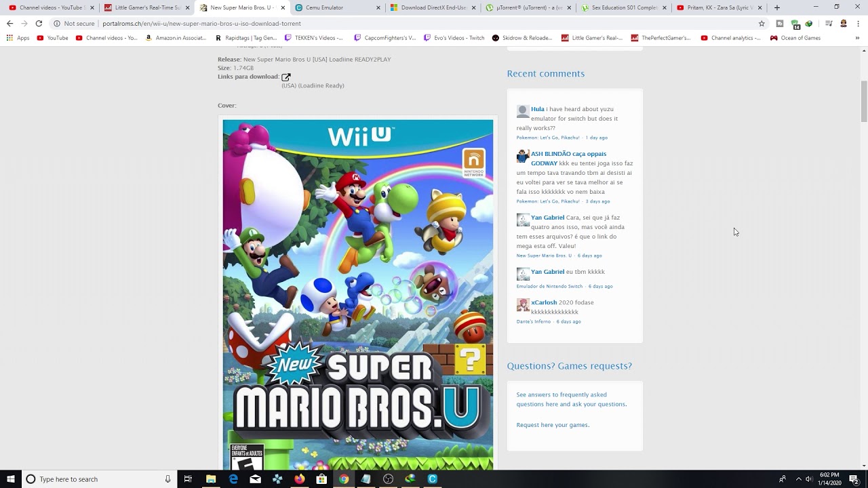The height and width of the screenshot is (488, 868).
Task: Open the Apps grid in bookmarks bar
Action: point(18,38)
